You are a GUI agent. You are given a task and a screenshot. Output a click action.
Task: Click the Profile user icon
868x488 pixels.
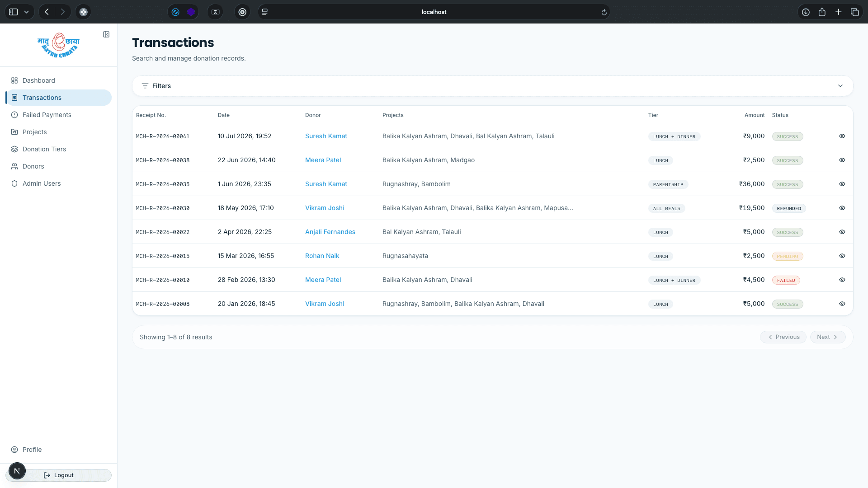click(14, 450)
